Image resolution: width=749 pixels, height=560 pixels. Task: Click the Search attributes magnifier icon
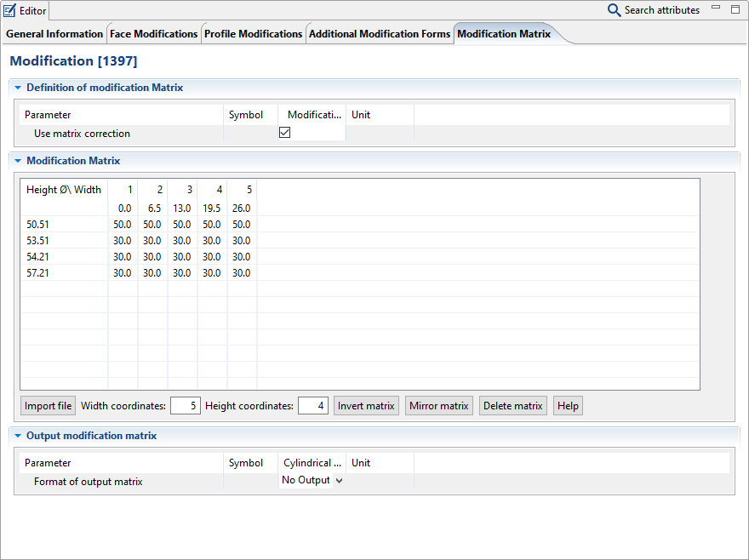coord(614,10)
